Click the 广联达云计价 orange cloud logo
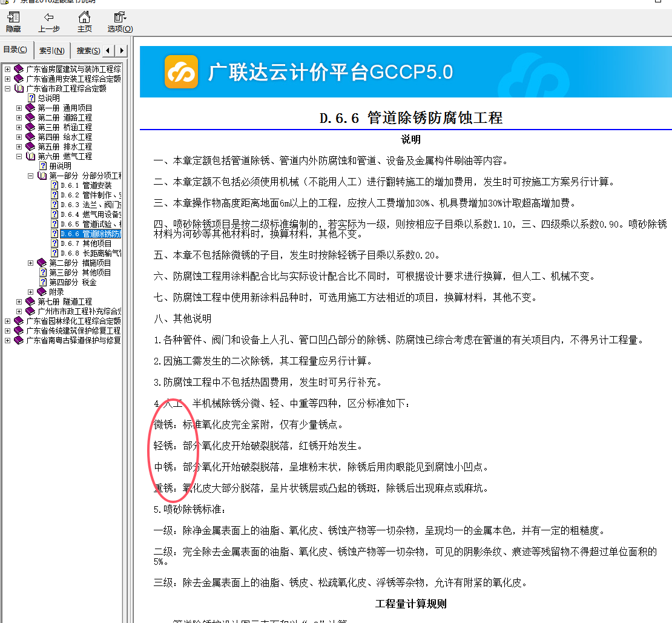The image size is (672, 623). click(x=181, y=72)
